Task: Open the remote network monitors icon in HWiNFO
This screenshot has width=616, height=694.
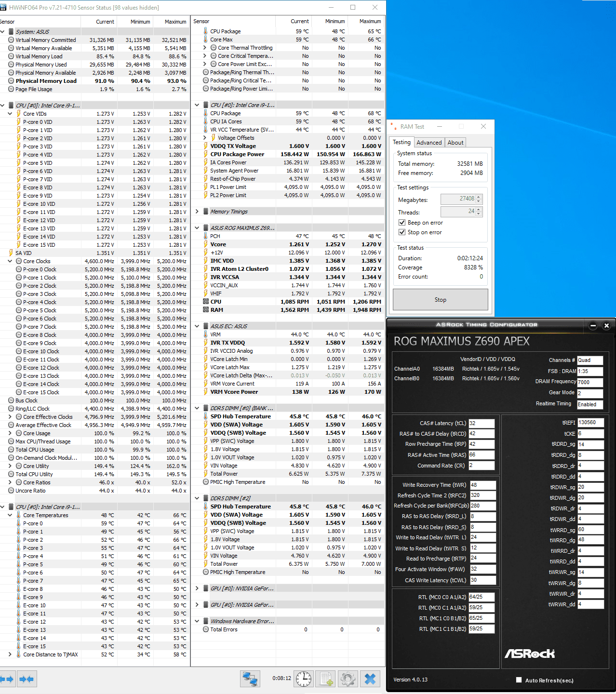Action: [250, 679]
